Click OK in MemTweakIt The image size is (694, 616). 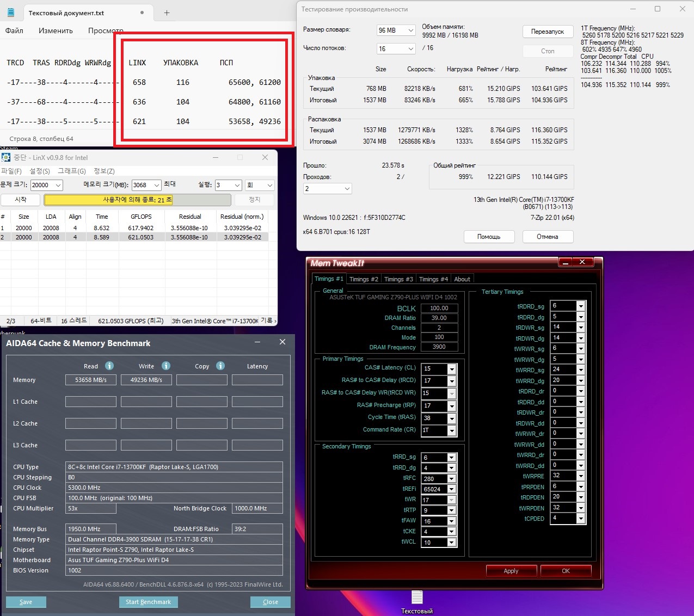[566, 571]
